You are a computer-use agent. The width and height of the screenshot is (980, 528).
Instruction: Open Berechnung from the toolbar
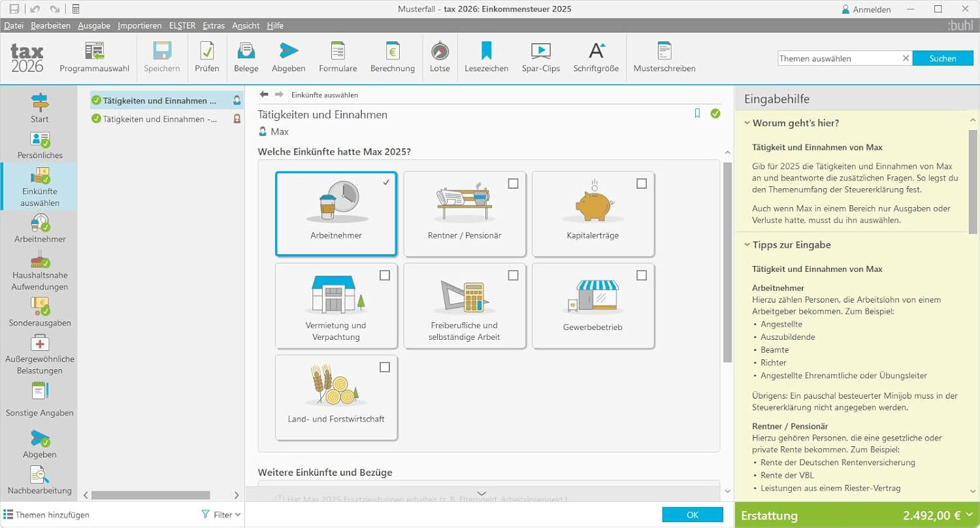[393, 57]
